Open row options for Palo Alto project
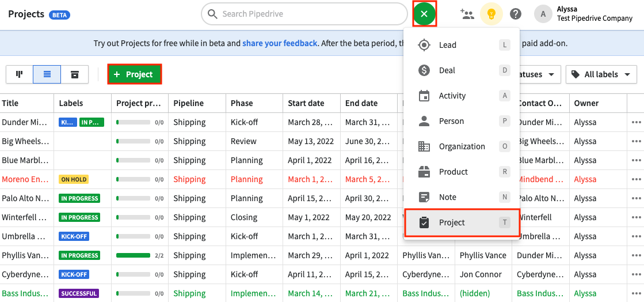The width and height of the screenshot is (644, 302). [x=636, y=198]
